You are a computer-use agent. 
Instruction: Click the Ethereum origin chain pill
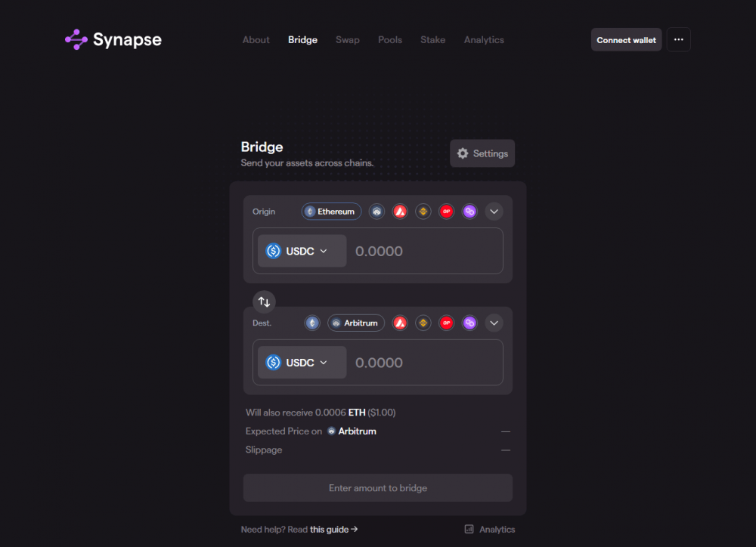tap(331, 212)
